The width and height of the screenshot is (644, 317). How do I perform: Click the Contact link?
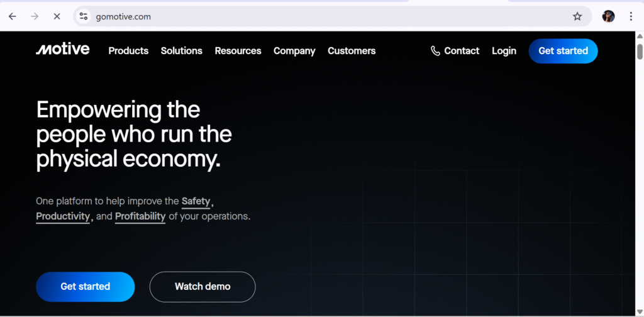(462, 51)
